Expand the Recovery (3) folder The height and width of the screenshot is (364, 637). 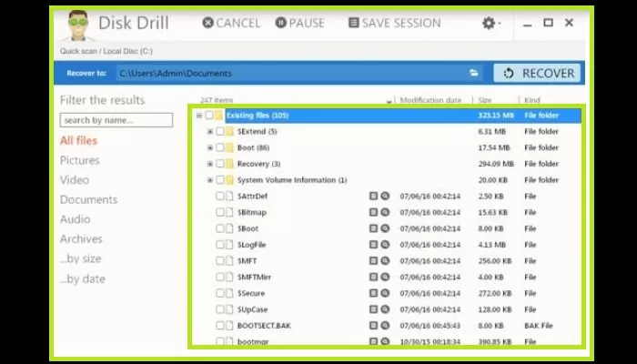[x=210, y=164]
